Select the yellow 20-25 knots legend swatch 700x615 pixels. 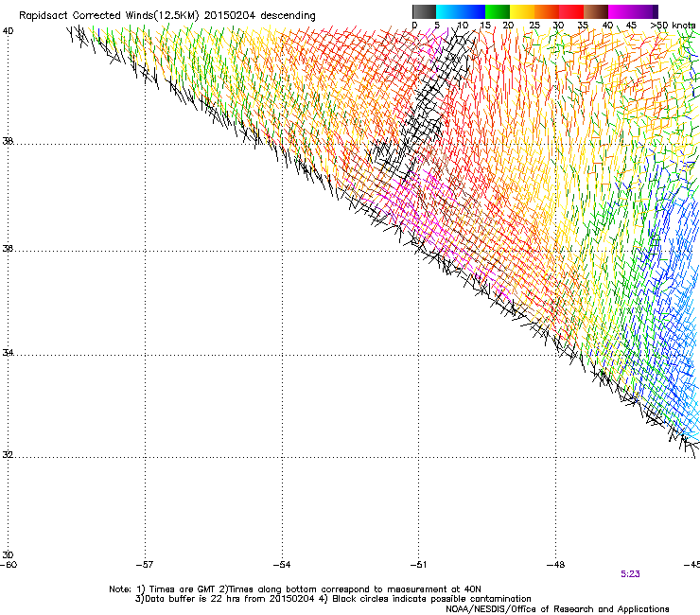tap(522, 11)
